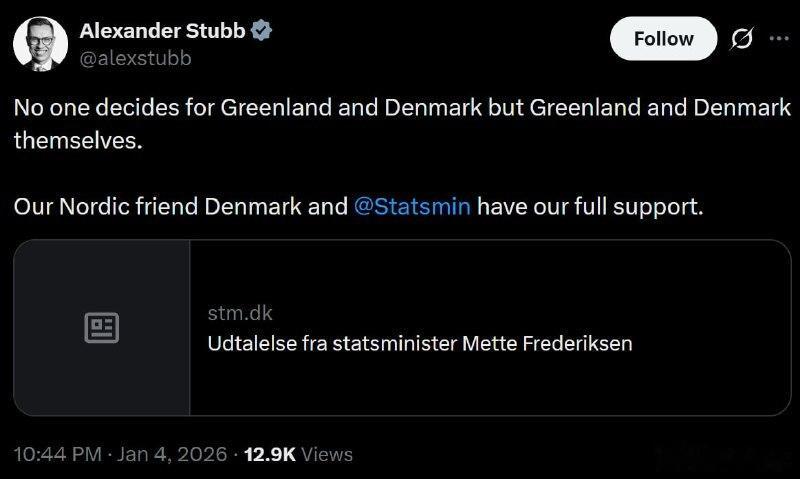Viewport: 800px width, 479px height.
Task: Open the Alexander Stubb display name link
Action: click(162, 31)
